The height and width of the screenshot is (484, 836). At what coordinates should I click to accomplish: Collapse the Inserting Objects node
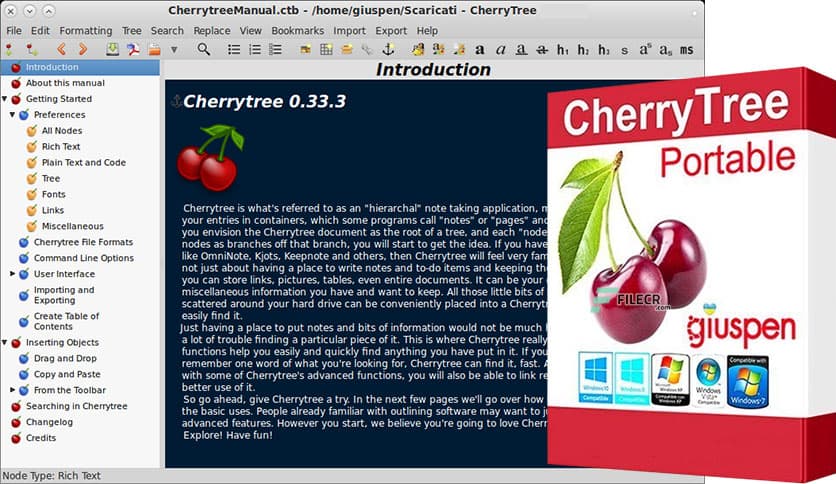(5, 342)
